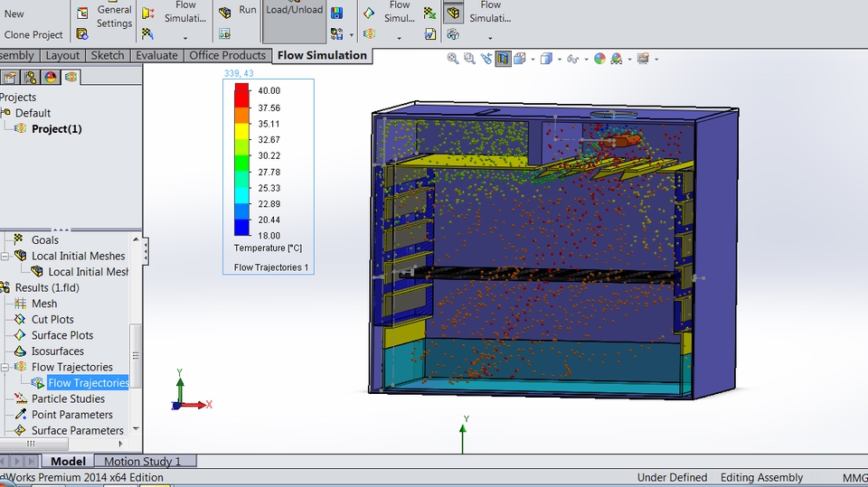
Task: Click Apply Scene icon
Action: [x=616, y=58]
